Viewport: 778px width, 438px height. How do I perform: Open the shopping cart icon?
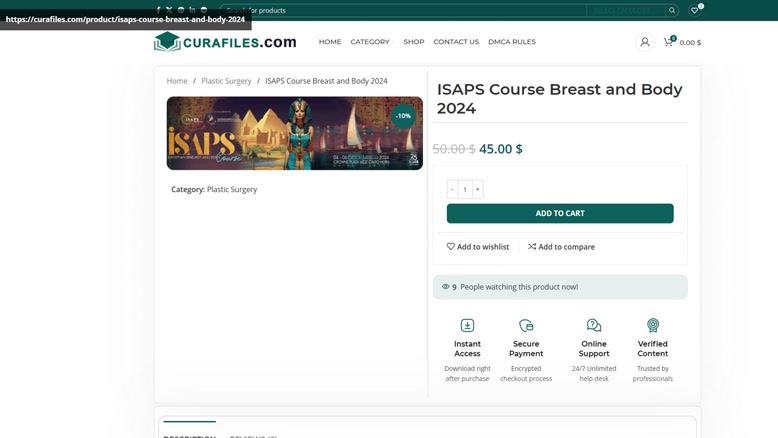click(x=669, y=42)
